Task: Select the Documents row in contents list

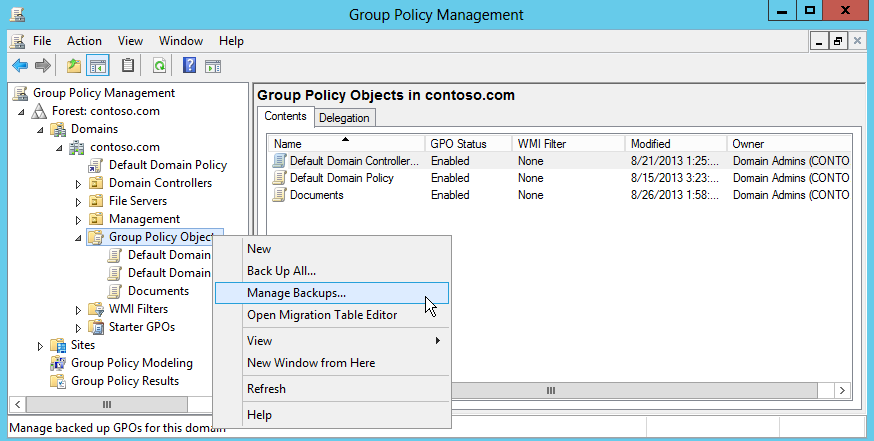Action: pyautogui.click(x=560, y=195)
